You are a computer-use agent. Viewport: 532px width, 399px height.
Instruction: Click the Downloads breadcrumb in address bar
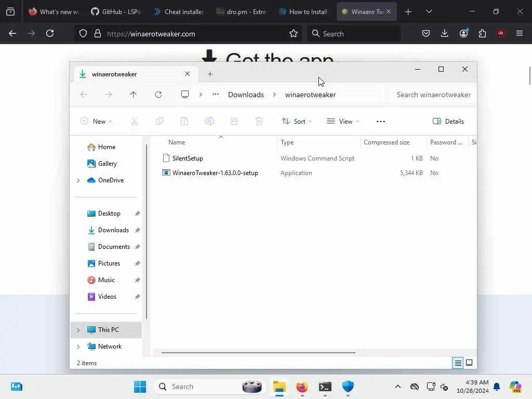click(246, 95)
